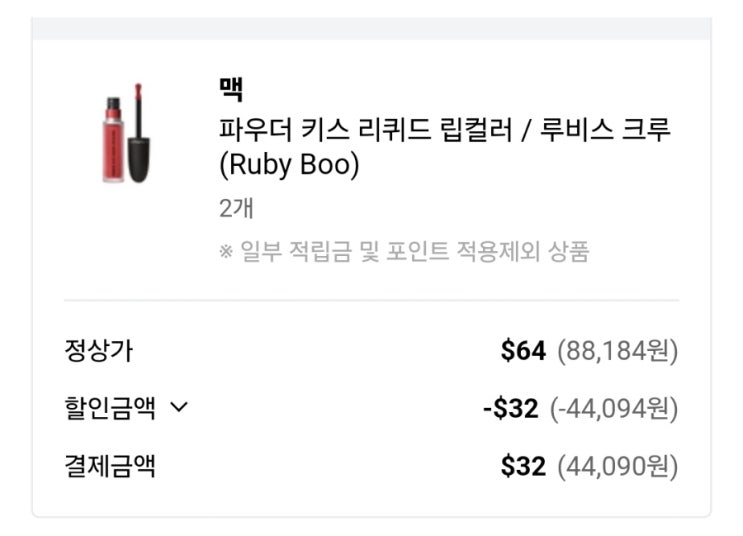Click the 2개 quantity text
The image size is (743, 536).
[235, 209]
